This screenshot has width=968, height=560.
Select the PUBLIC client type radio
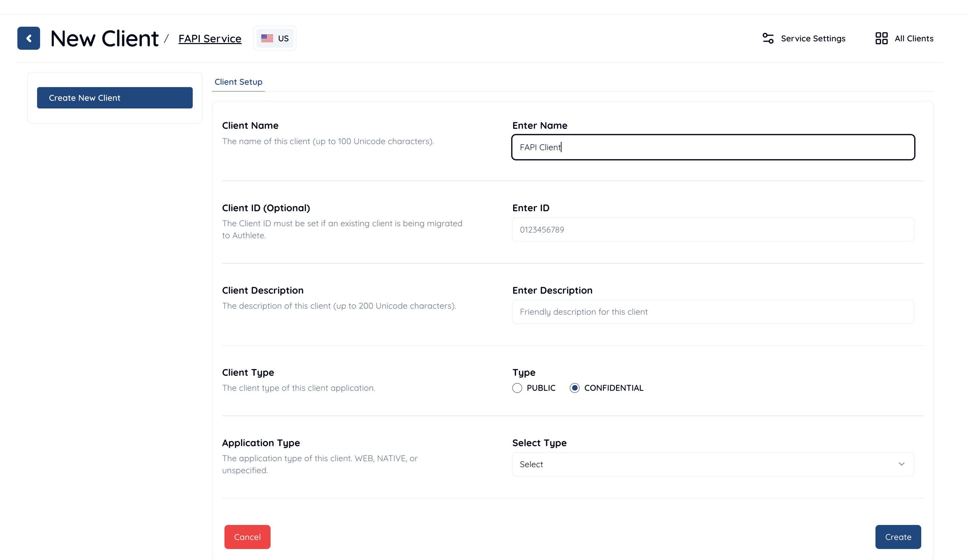(517, 388)
